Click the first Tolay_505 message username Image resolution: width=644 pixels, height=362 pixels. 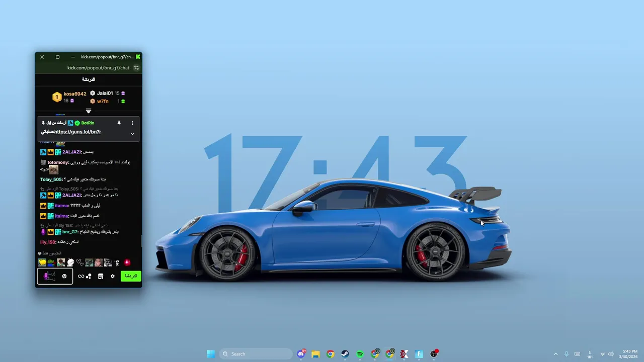tap(51, 179)
